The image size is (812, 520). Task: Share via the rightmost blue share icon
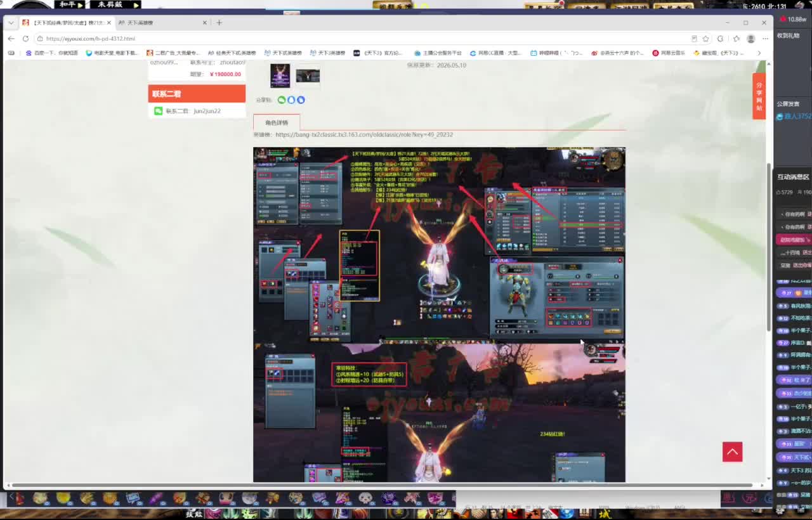click(x=301, y=100)
